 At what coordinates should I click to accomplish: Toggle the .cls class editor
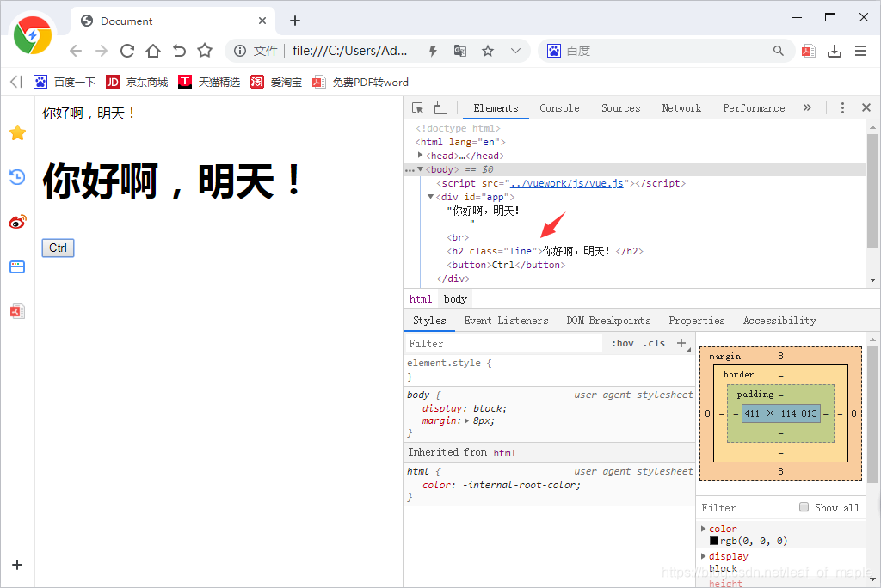pyautogui.click(x=654, y=344)
